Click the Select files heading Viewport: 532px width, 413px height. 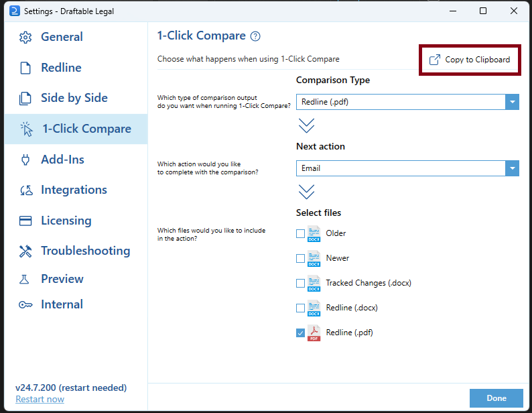point(318,213)
